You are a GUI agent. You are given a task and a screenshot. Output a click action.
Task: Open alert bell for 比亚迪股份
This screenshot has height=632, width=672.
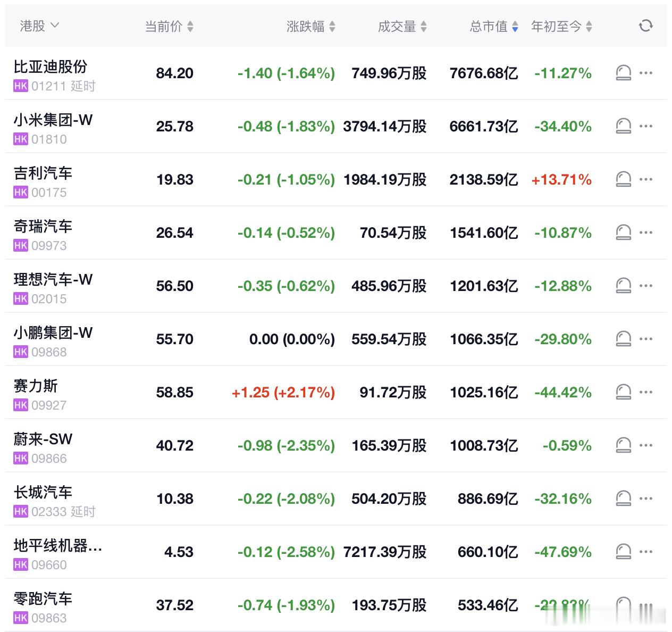click(623, 73)
